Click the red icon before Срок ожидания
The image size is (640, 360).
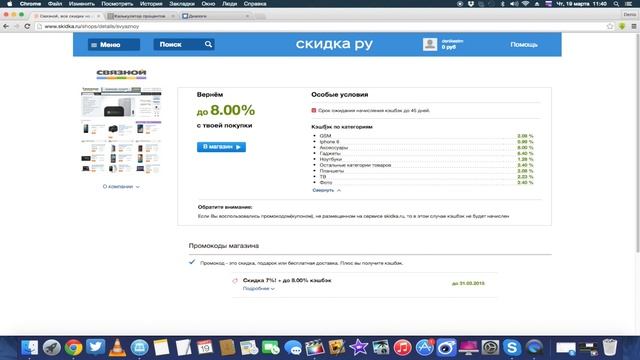pos(313,110)
